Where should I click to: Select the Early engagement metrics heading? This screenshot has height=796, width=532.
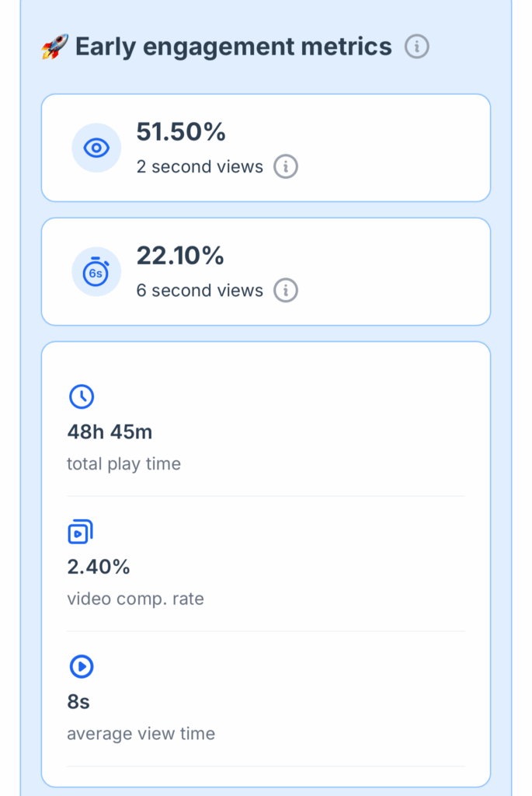(233, 47)
